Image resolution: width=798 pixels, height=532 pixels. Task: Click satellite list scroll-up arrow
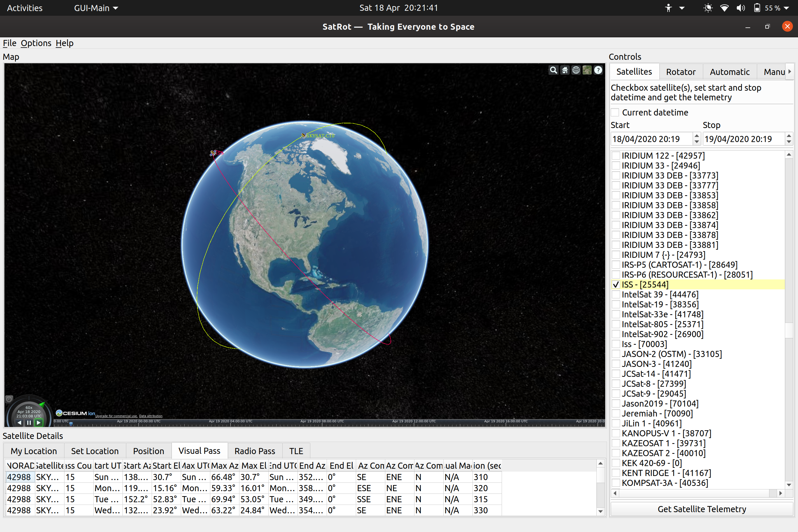tap(789, 155)
